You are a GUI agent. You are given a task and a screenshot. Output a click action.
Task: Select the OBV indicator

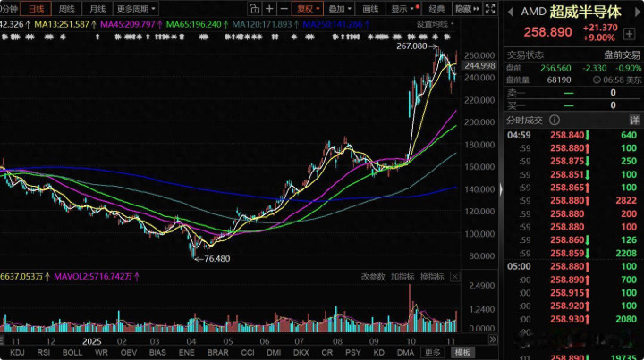point(129,352)
